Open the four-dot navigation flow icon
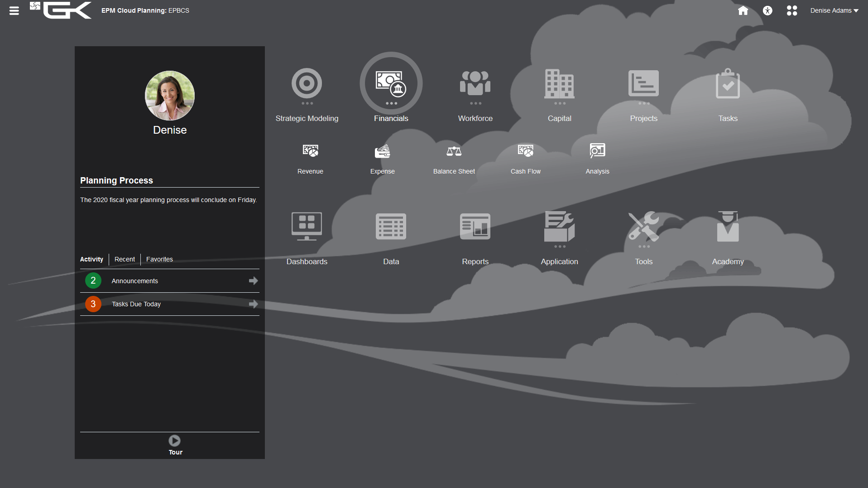868x488 pixels. coord(792,10)
